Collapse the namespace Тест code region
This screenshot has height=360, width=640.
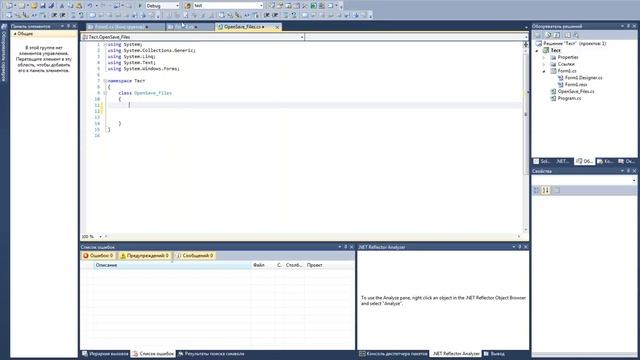105,81
